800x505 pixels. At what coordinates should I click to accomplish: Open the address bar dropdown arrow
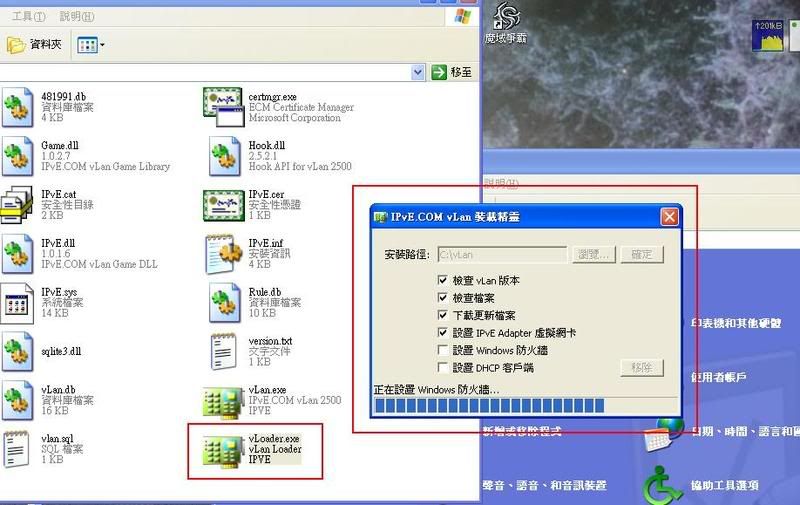tap(418, 72)
